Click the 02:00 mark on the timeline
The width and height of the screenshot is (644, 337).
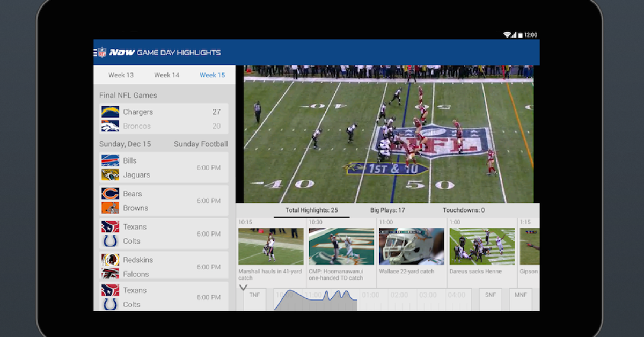pos(399,295)
